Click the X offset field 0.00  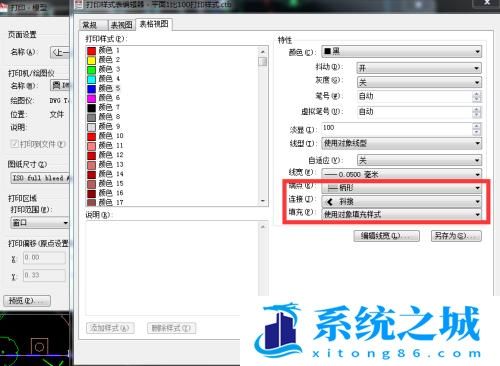[x=44, y=258]
